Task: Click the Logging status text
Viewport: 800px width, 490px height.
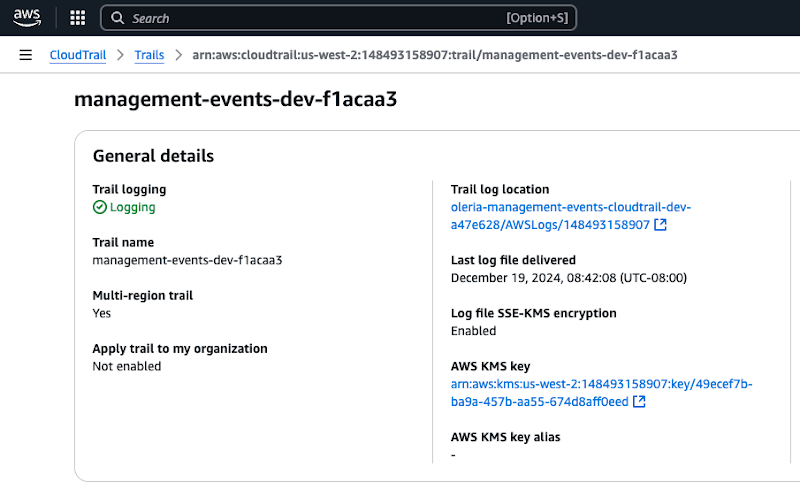Action: [x=133, y=207]
